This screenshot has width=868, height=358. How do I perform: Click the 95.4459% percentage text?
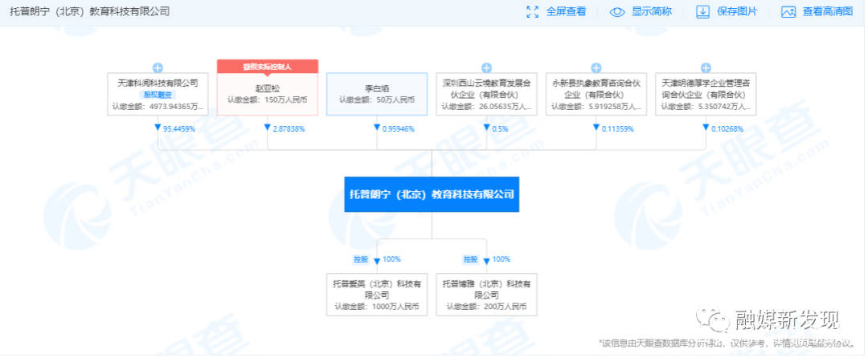point(178,128)
